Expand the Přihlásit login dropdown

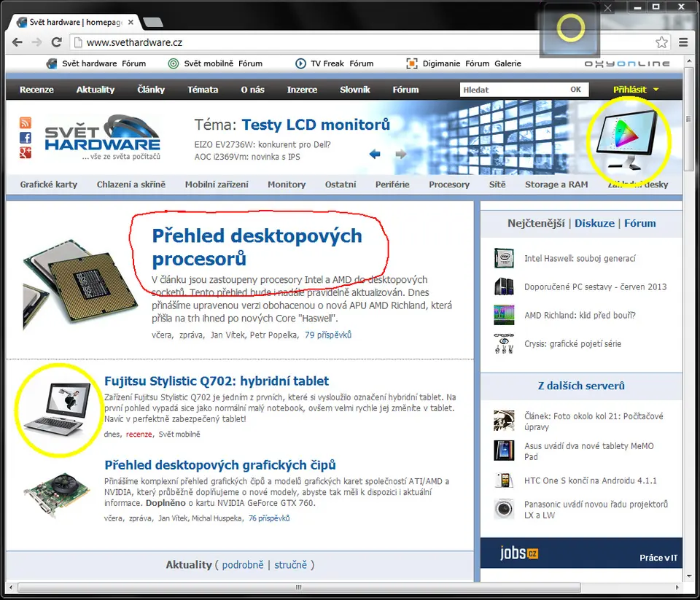coord(636,89)
